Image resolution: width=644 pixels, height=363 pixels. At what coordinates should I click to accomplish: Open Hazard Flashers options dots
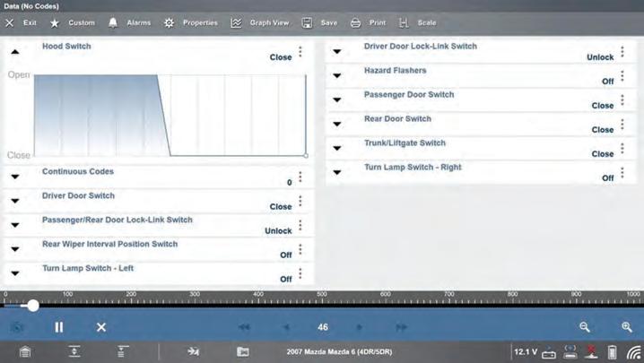(622, 76)
